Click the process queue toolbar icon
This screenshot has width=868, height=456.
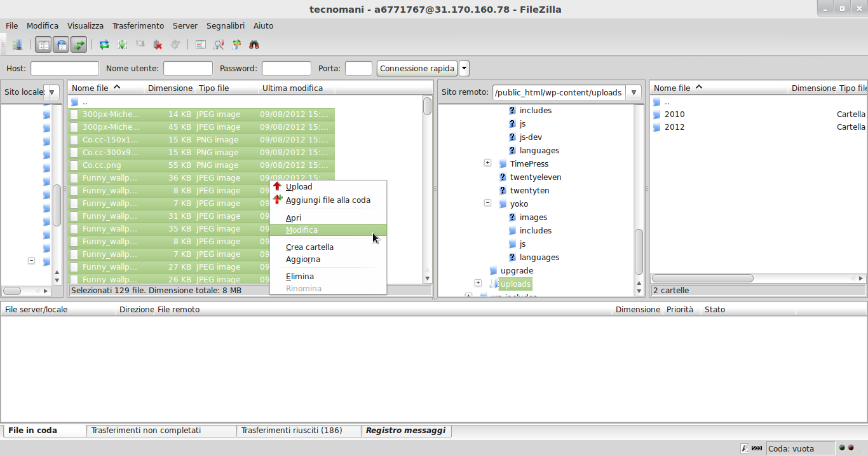(122, 45)
